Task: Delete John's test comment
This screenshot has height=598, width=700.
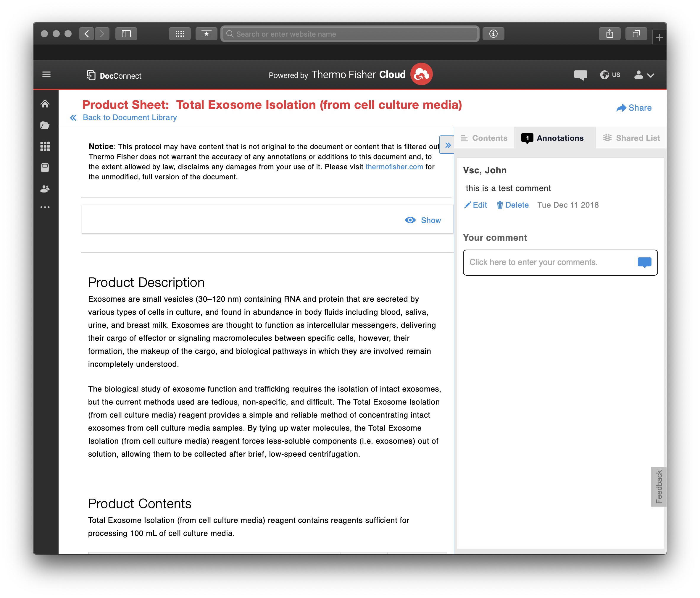Action: 512,205
